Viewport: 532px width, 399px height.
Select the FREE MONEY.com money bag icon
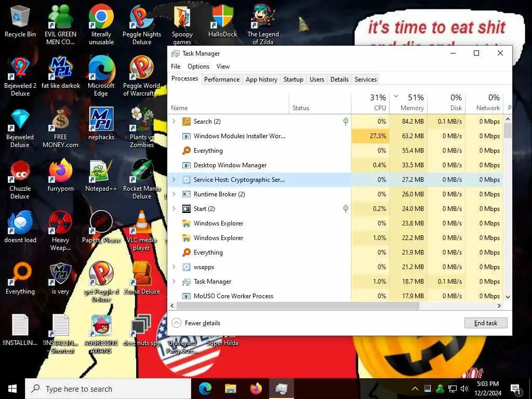[60, 129]
